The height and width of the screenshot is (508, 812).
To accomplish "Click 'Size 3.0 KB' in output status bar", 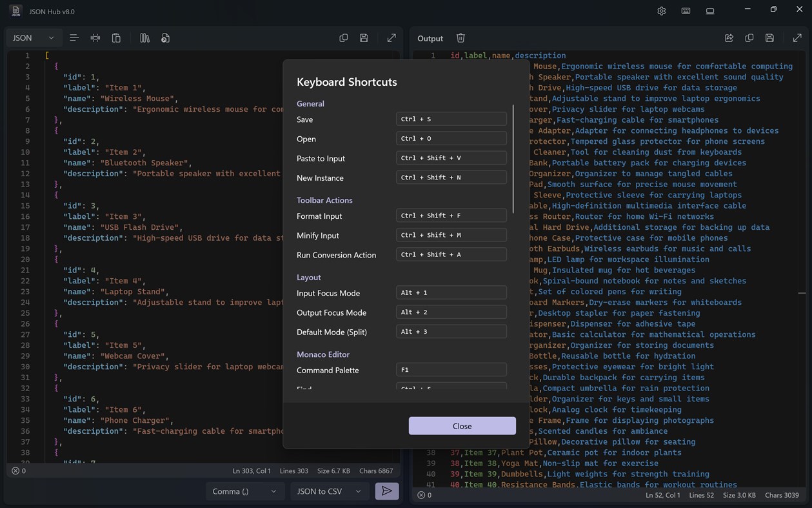I will [740, 495].
